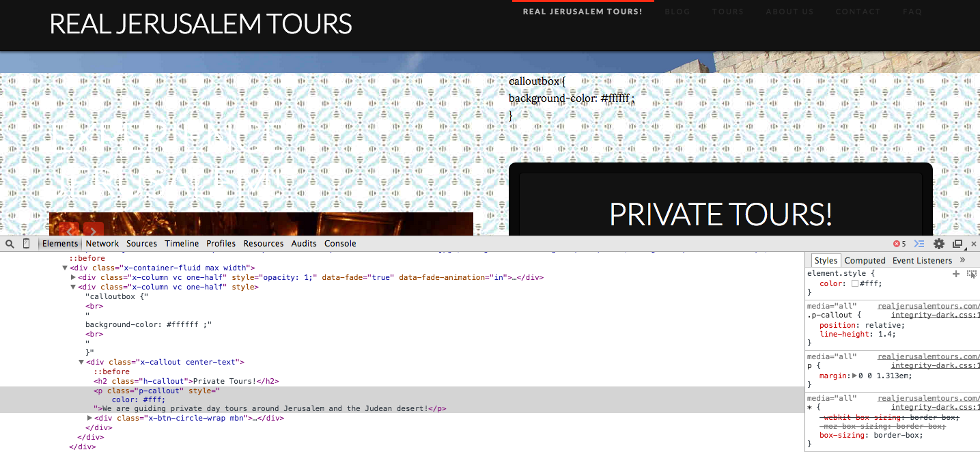Expand the margin shorthand property
The width and height of the screenshot is (980, 452).
click(854, 376)
